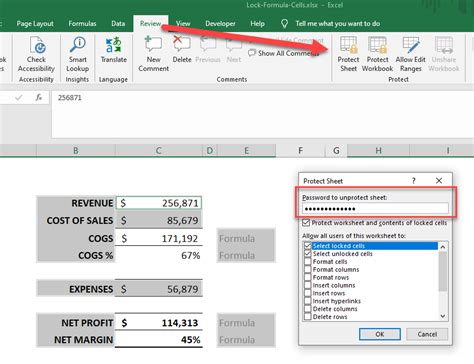Click the permissions list scrollbar thumb

pos(443,271)
